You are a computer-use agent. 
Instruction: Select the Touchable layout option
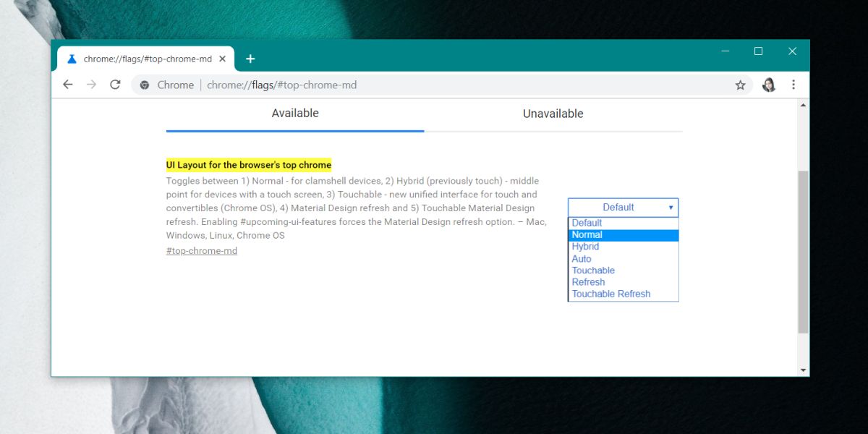(624, 271)
